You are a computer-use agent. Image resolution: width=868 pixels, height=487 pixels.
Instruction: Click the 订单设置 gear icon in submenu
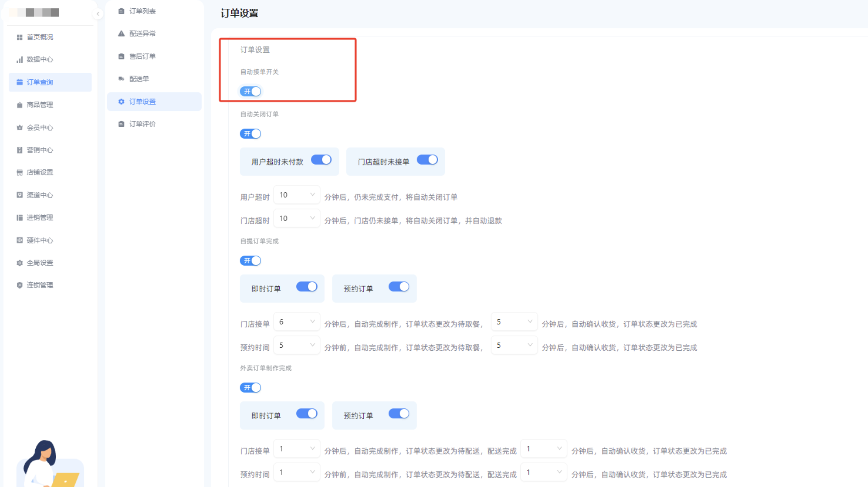pyautogui.click(x=121, y=101)
